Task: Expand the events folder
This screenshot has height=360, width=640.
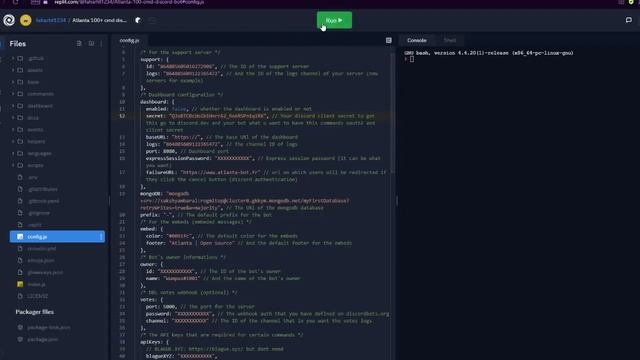Action: tap(13, 129)
